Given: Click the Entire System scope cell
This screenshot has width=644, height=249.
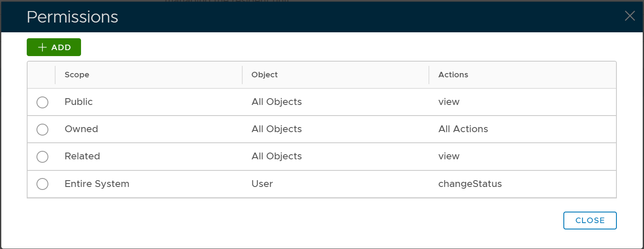Looking at the screenshot, I should click(97, 184).
